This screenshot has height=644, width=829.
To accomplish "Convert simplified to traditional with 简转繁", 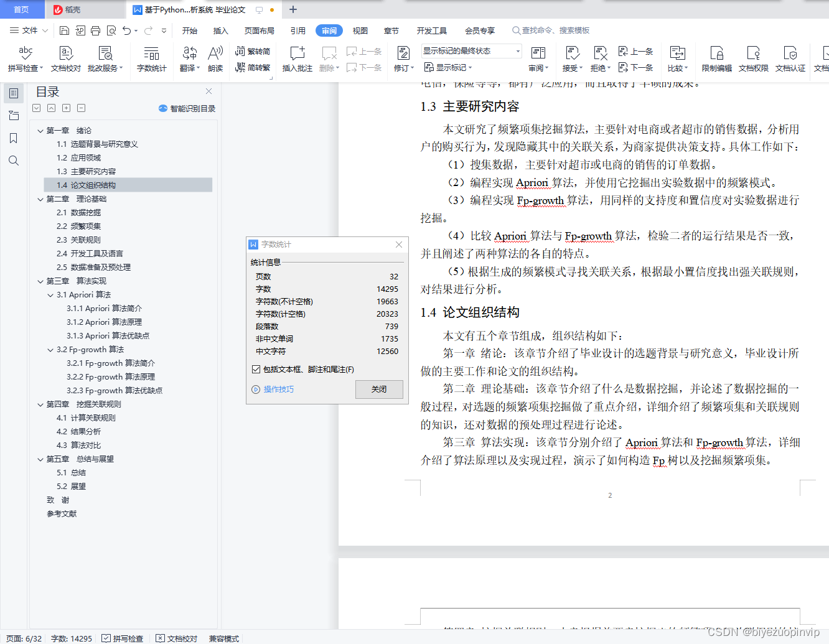I will coord(253,67).
